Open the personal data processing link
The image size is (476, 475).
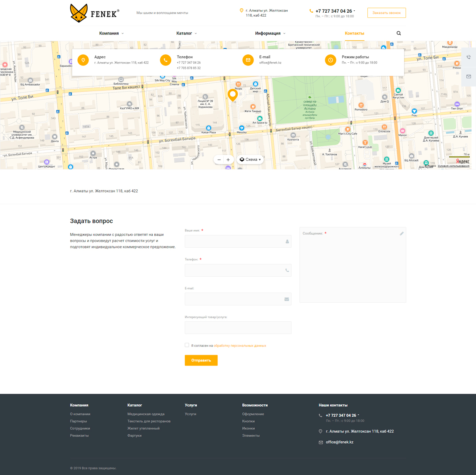click(240, 346)
